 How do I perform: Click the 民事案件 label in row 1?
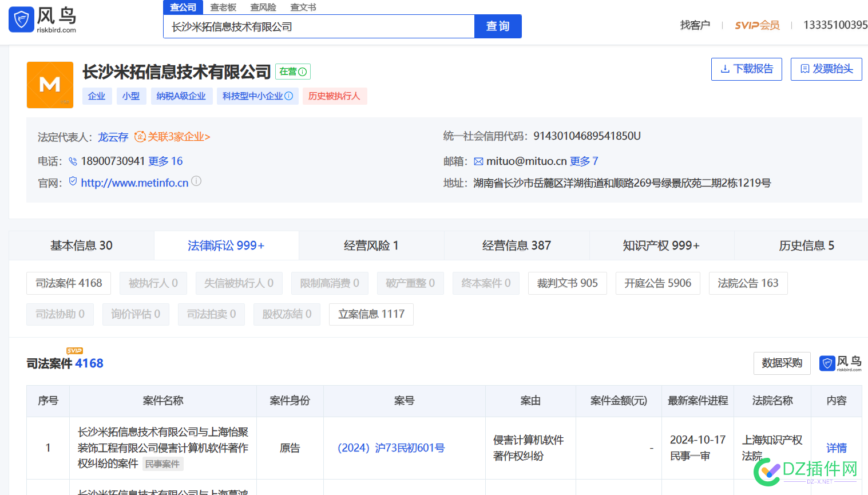coord(162,464)
